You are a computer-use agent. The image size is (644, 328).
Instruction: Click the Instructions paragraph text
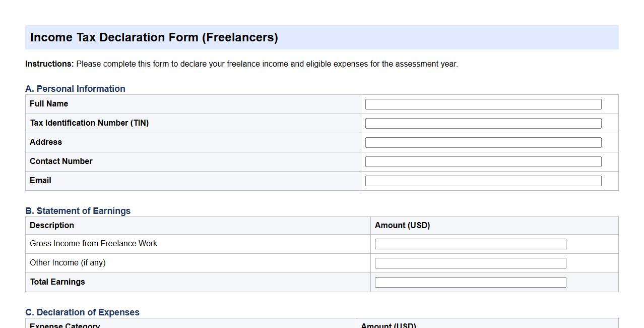point(241,64)
